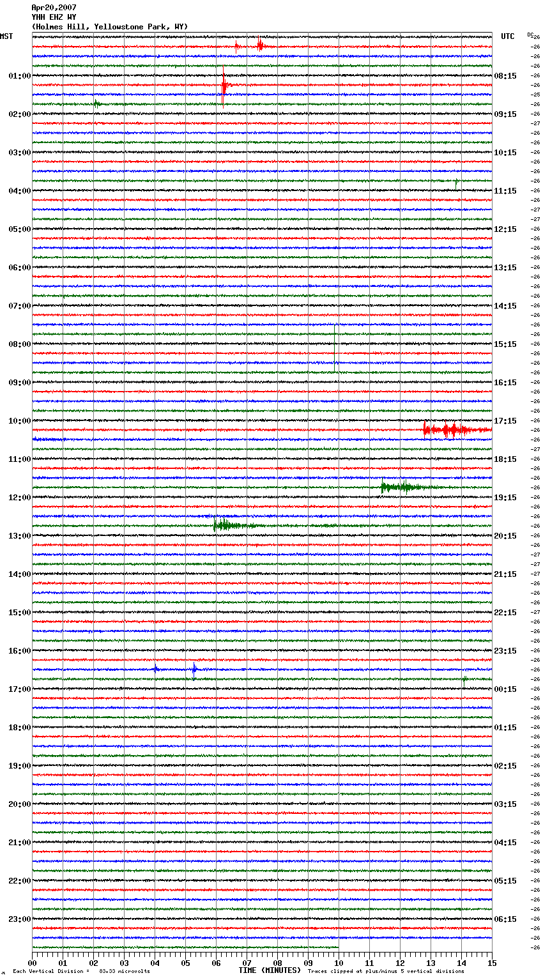This screenshot has height=980, width=543.
Task: Select the 12:00 MST time label
Action: point(20,498)
